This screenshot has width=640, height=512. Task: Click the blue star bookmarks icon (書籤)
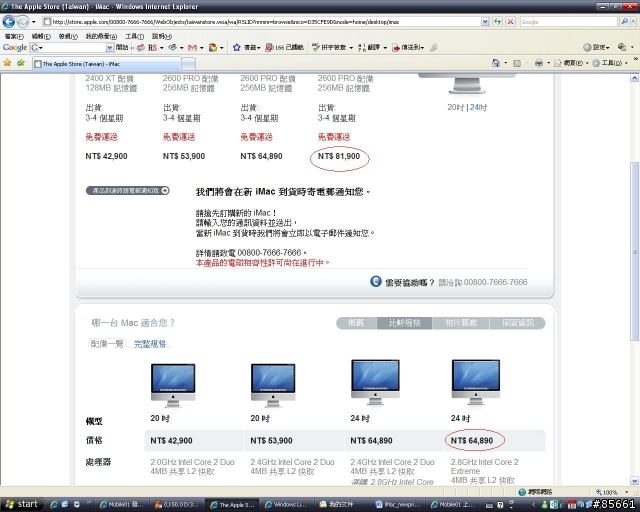point(236,47)
